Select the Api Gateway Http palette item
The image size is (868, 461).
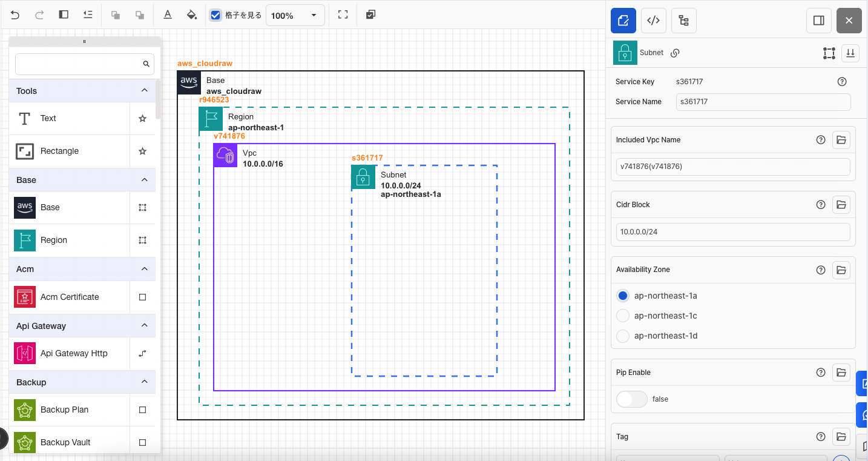click(x=70, y=353)
